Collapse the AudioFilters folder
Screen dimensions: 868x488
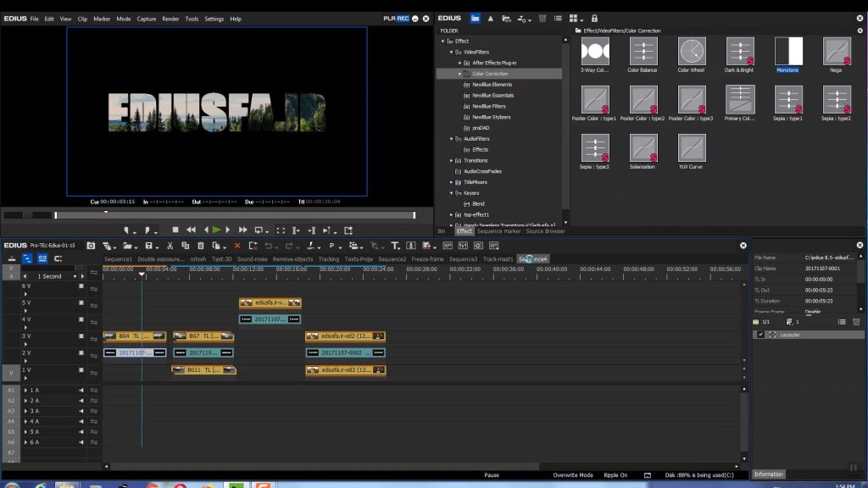pos(451,139)
